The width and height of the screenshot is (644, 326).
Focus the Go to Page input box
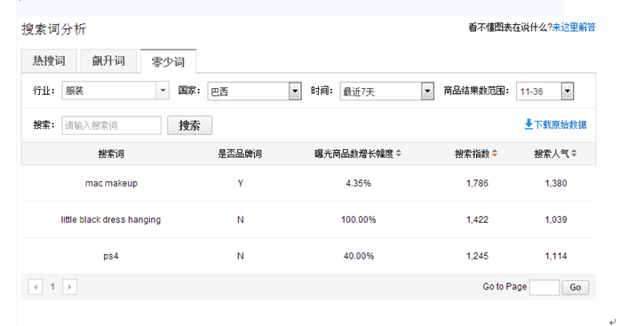[x=545, y=287]
